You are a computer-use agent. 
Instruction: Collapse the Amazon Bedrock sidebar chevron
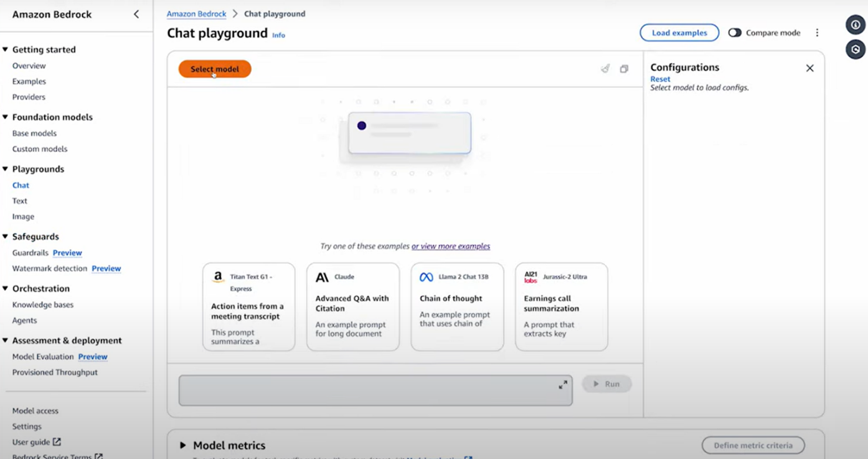[136, 14]
